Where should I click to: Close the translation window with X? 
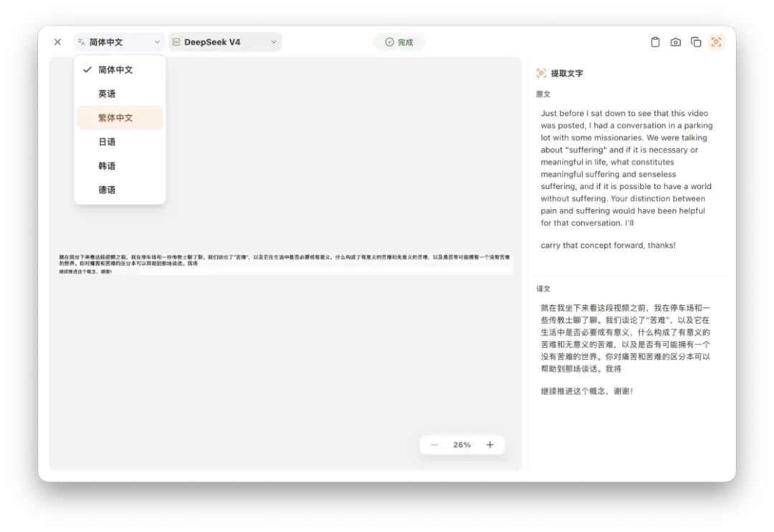point(58,42)
